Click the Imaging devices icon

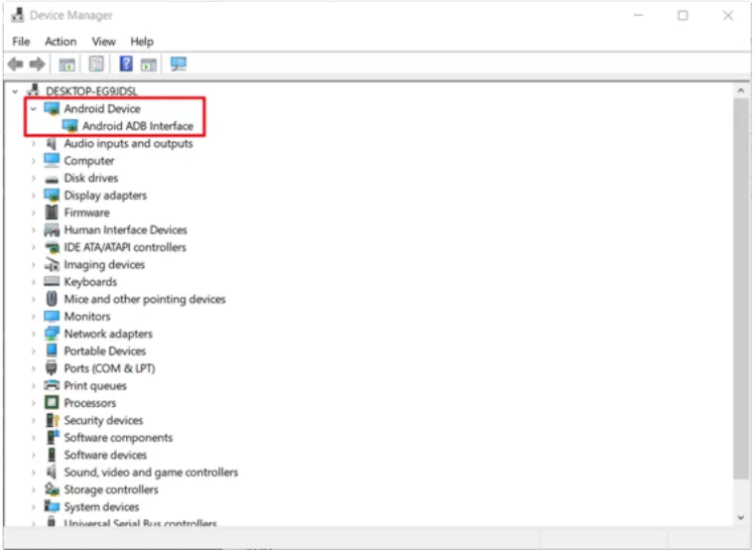coord(52,264)
